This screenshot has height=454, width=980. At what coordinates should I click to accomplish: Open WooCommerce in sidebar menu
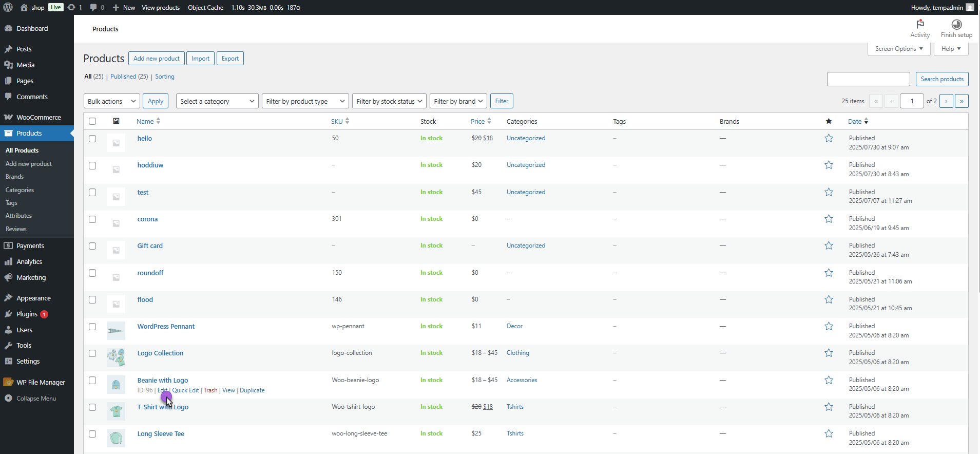point(37,117)
